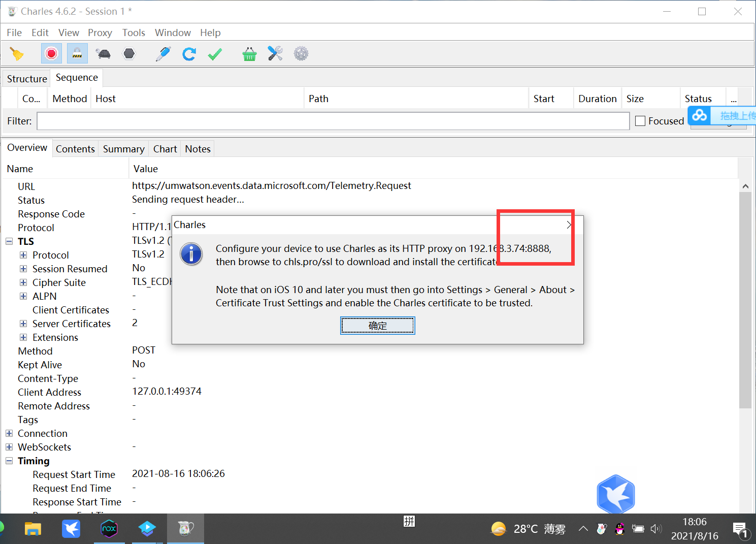The height and width of the screenshot is (544, 756).
Task: Open the View menu
Action: pos(69,33)
